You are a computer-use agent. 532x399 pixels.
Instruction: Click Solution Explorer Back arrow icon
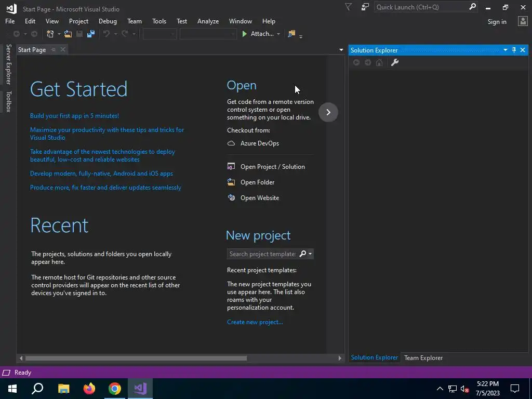(356, 63)
